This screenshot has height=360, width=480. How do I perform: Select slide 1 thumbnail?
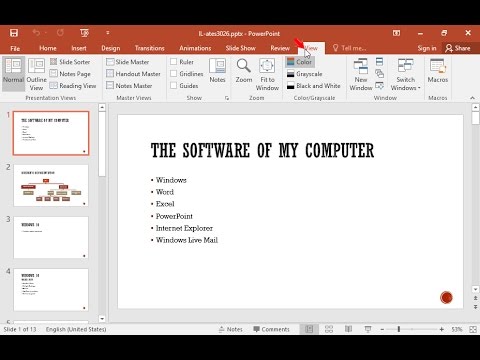coord(51,133)
